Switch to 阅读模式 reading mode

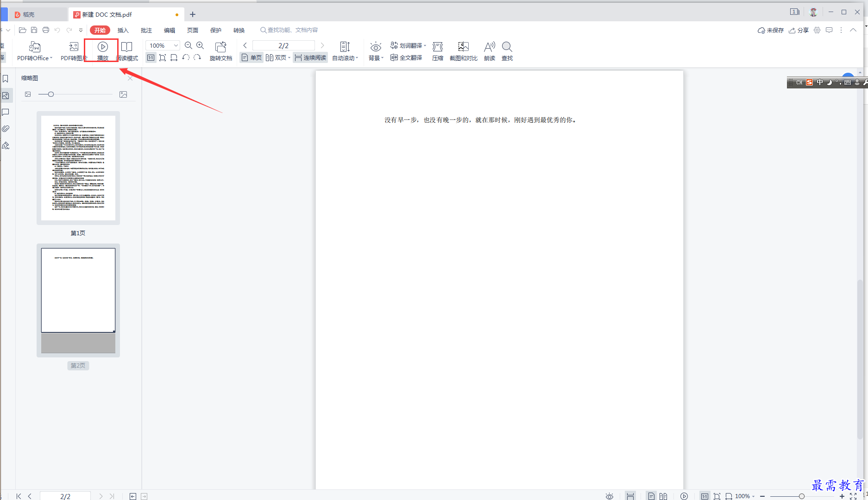pyautogui.click(x=127, y=51)
